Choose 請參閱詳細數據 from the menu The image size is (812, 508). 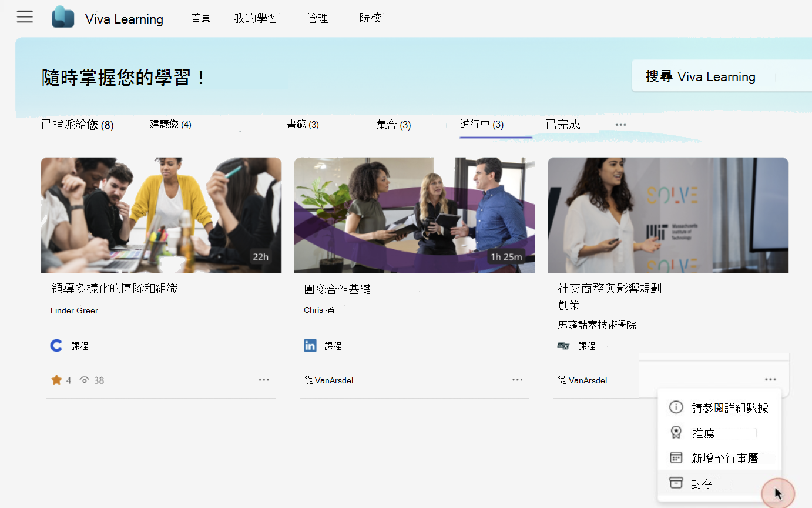coord(719,407)
